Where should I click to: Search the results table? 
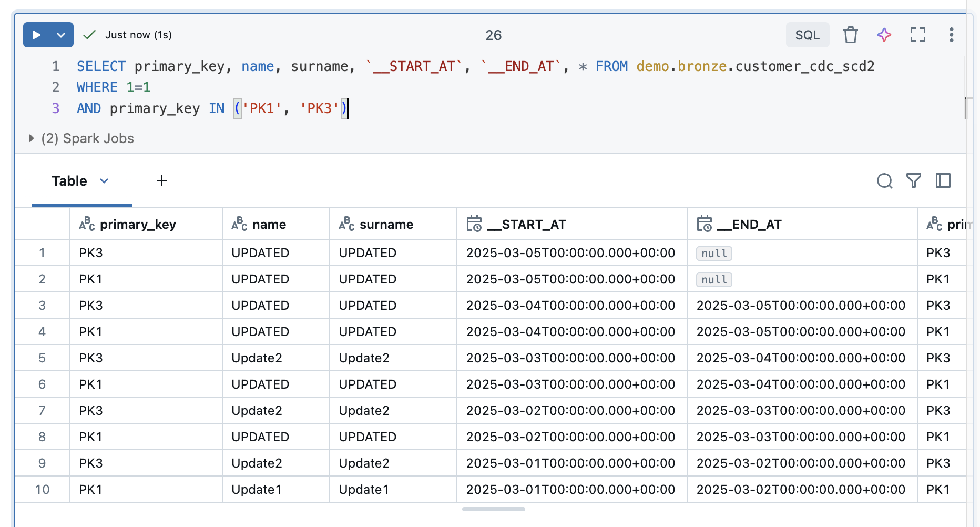coord(884,181)
